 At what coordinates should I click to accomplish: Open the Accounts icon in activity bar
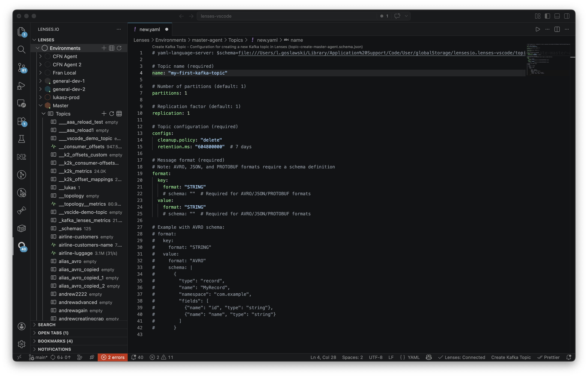22,326
